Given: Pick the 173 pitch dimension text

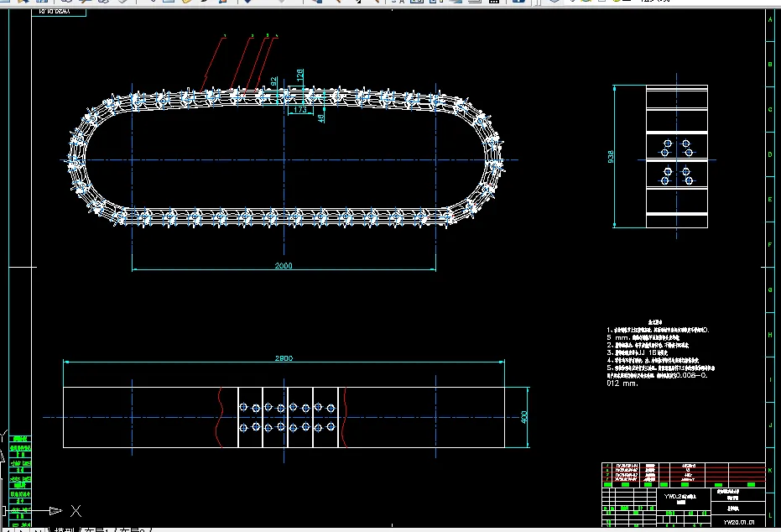Looking at the screenshot, I should pos(300,110).
